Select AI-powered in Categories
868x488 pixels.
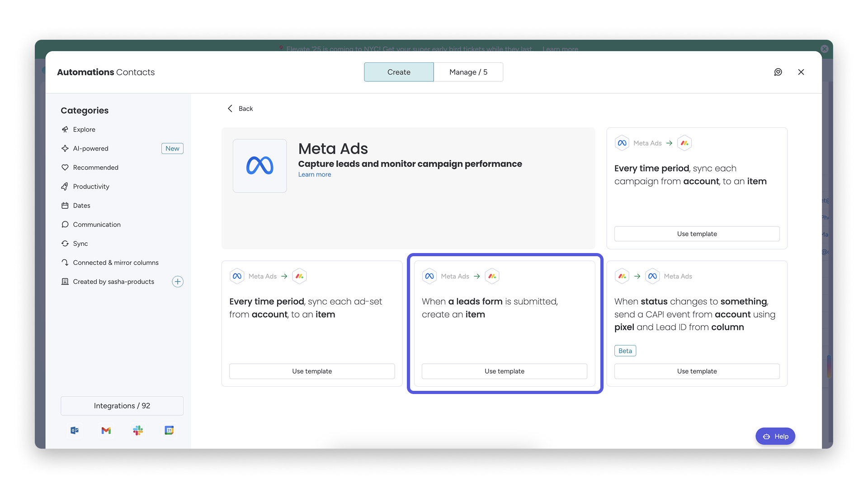tap(90, 148)
